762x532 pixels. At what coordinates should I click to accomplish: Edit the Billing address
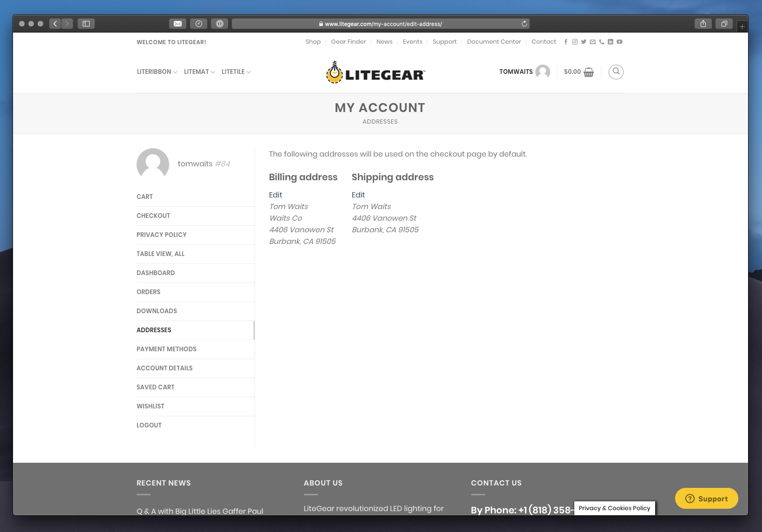coord(276,195)
